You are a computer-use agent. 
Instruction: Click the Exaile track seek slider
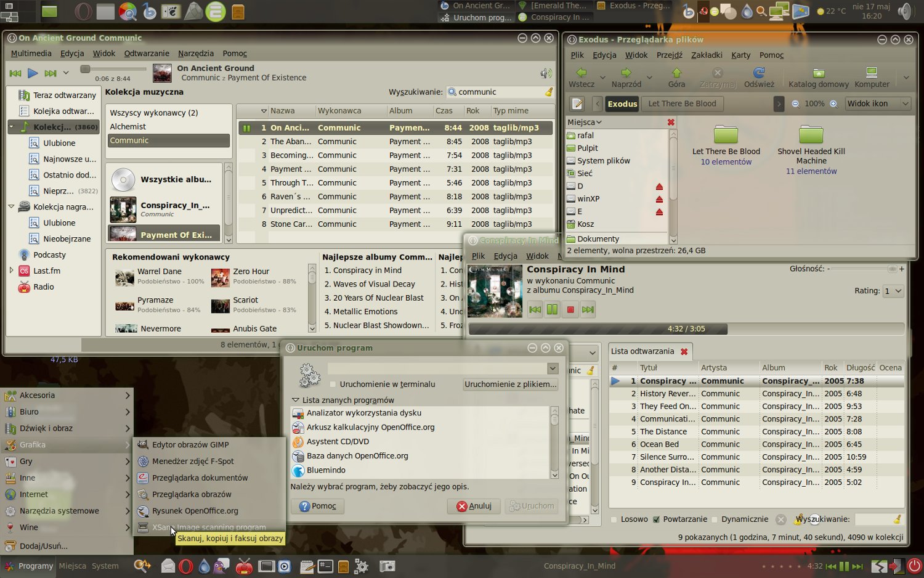pyautogui.click(x=114, y=68)
